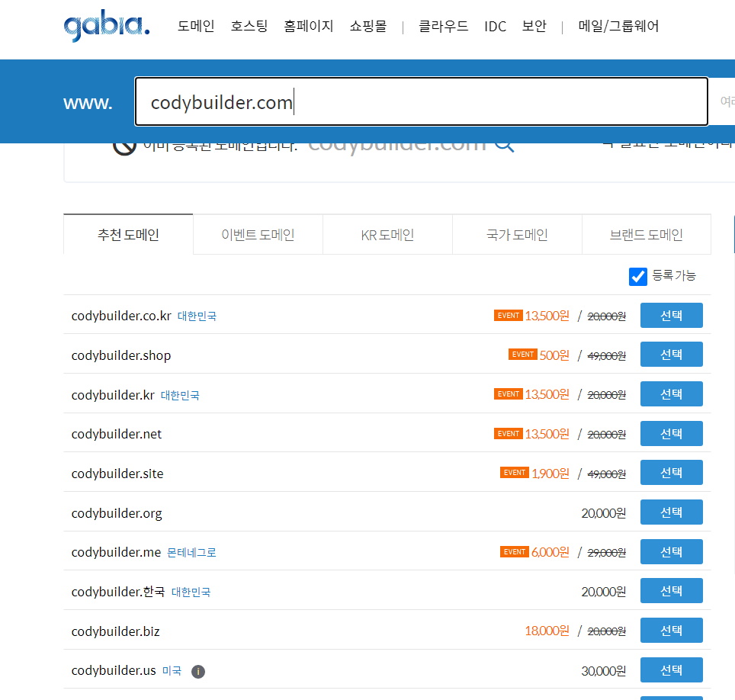Click the 6,000원 event price for codybuilder.me

click(x=550, y=552)
